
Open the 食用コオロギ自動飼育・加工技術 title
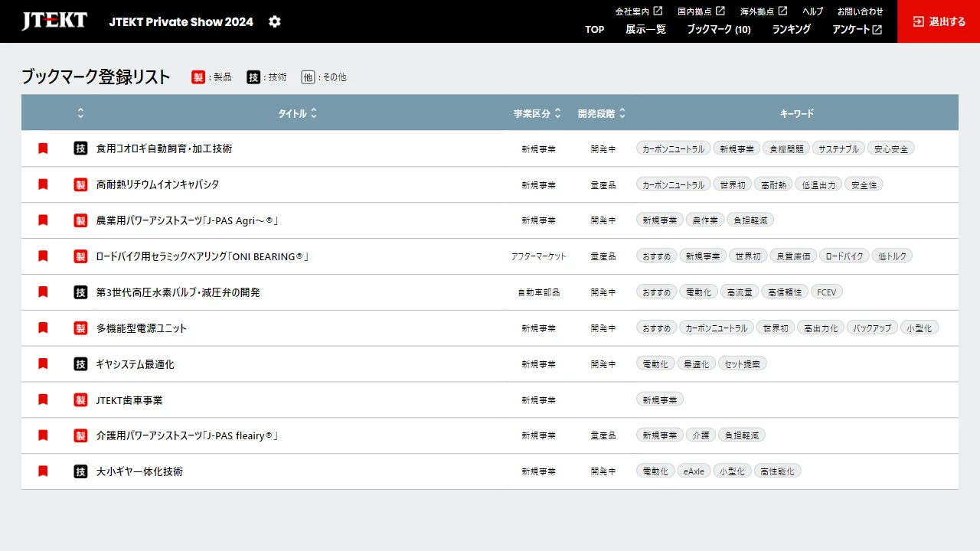[x=164, y=148]
